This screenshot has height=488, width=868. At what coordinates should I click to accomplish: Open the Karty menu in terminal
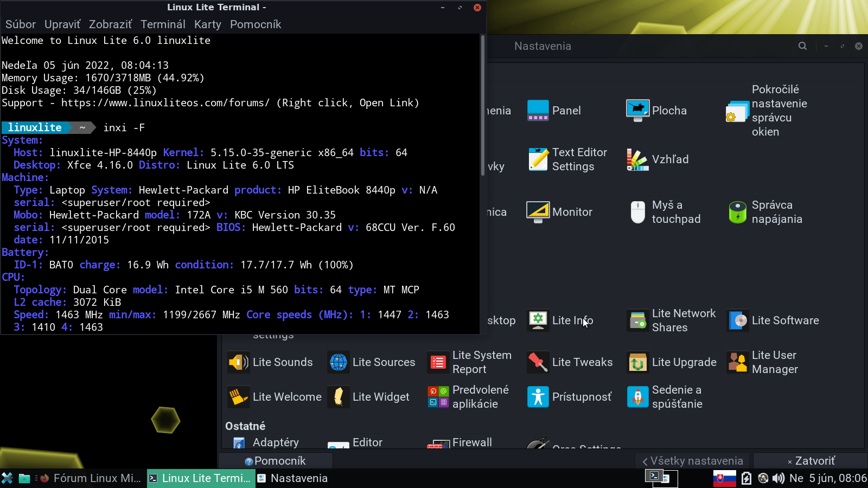(x=207, y=24)
